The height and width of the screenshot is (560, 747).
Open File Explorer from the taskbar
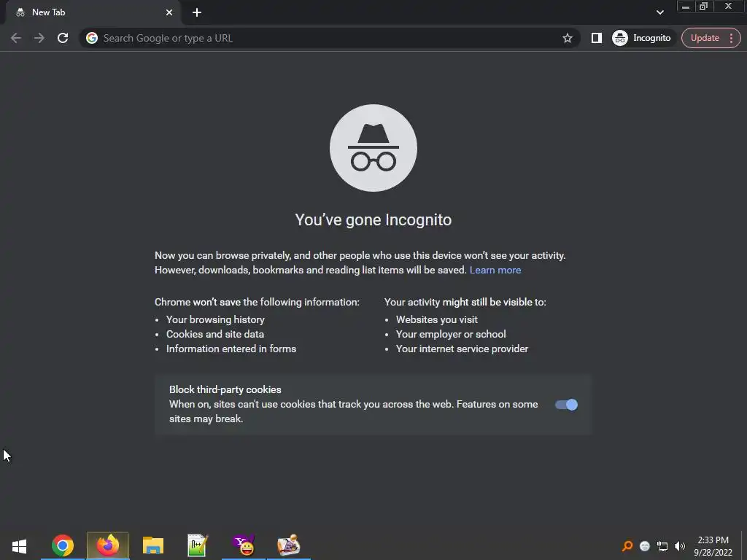153,545
